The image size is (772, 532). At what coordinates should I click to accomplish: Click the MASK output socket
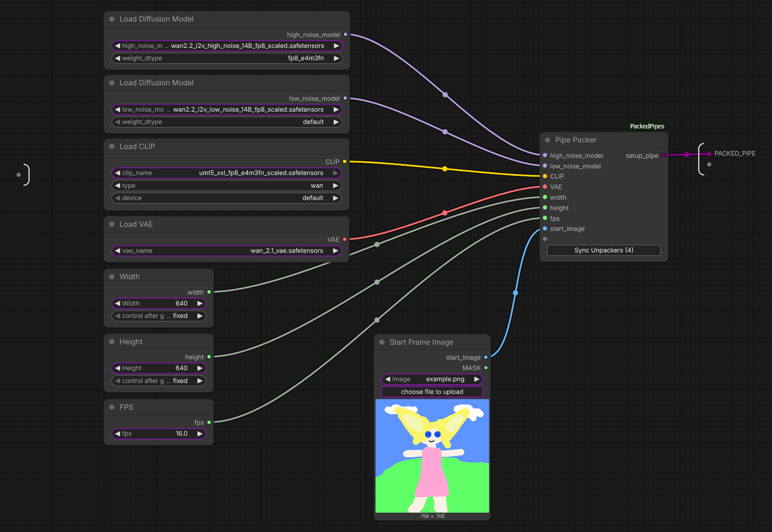486,368
